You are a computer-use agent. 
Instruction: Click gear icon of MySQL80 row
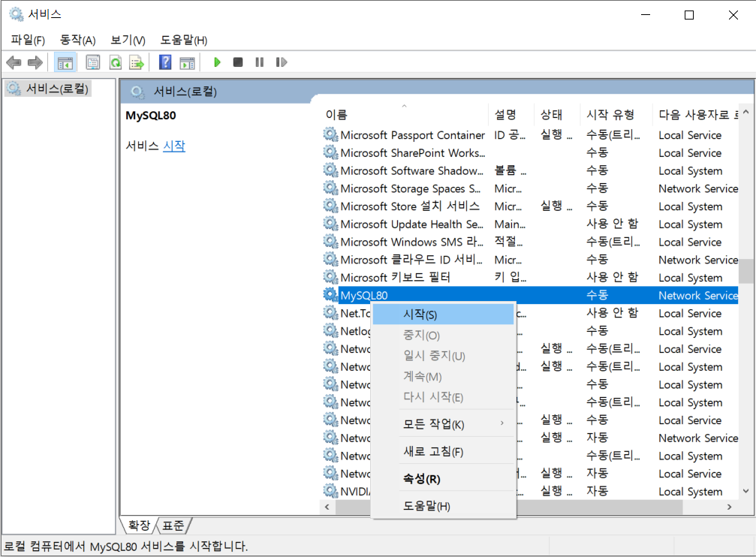click(330, 294)
